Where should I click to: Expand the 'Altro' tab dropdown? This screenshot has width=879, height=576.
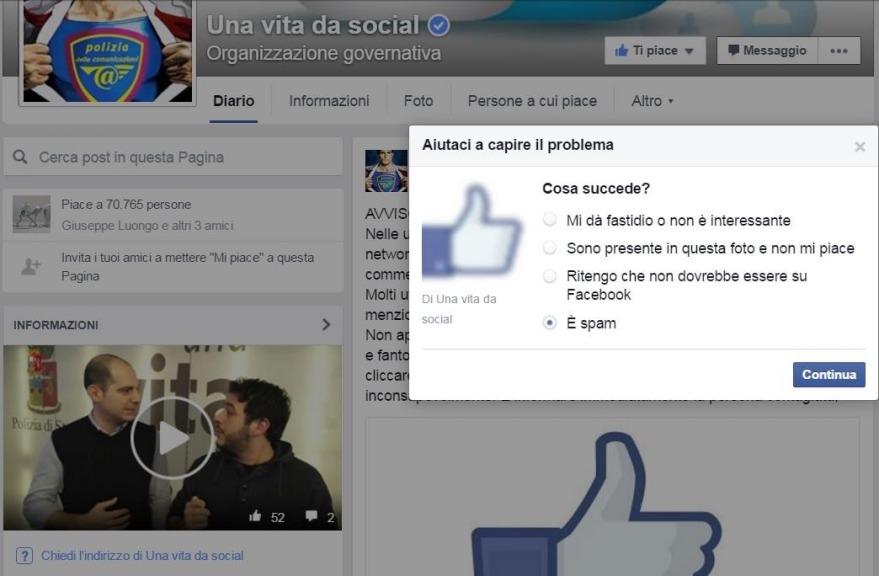coord(652,101)
